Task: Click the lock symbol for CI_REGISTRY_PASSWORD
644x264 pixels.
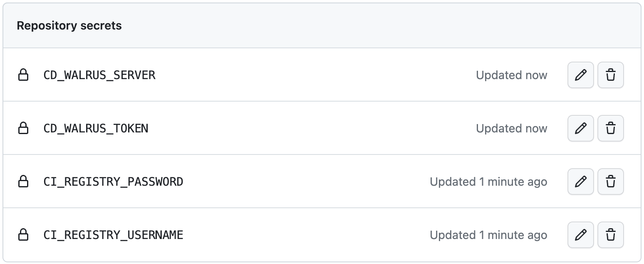Action: tap(24, 182)
